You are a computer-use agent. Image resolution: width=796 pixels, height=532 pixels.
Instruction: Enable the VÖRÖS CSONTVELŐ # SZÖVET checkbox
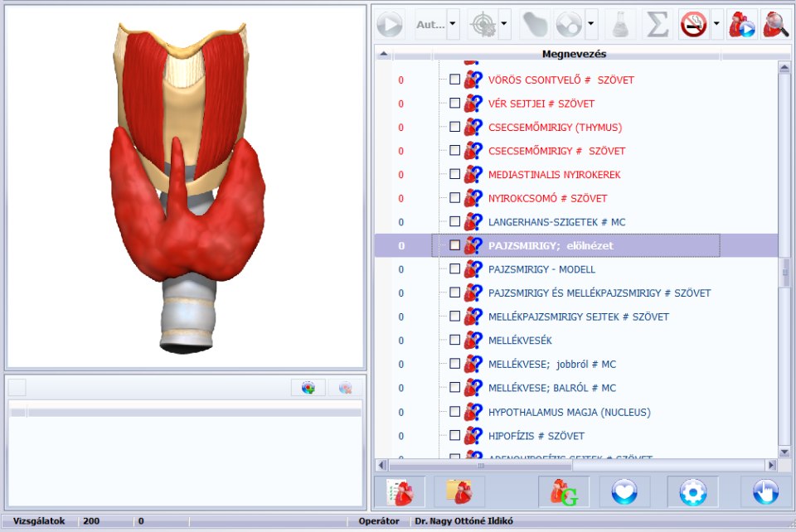454,80
